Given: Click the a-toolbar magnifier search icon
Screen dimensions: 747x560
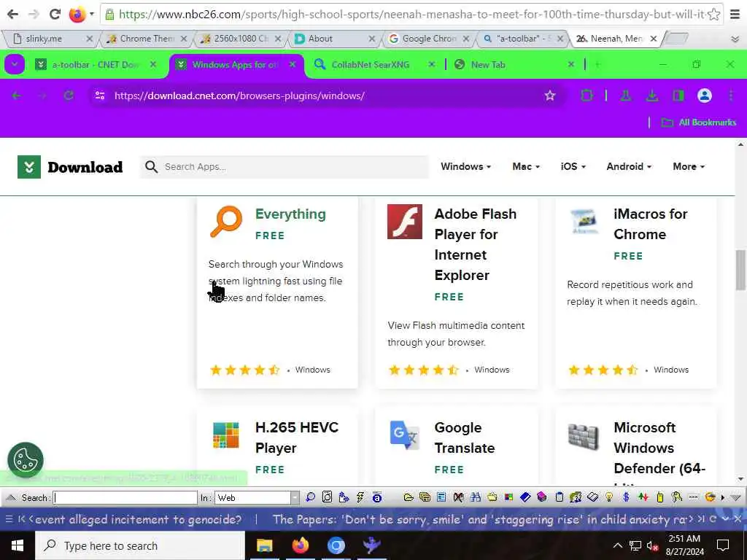Looking at the screenshot, I should 310,497.
